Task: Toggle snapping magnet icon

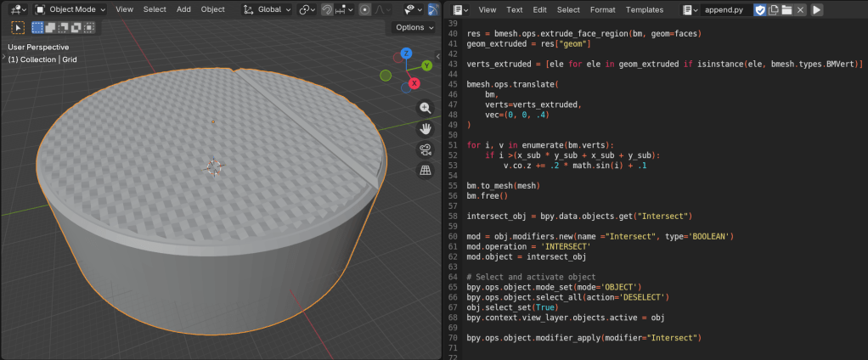Action: (x=327, y=9)
